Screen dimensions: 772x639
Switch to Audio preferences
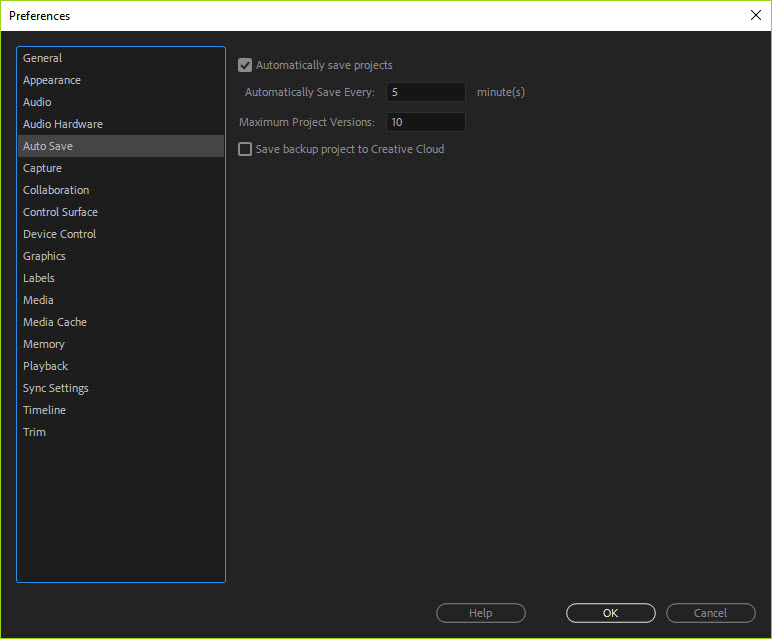pos(38,102)
